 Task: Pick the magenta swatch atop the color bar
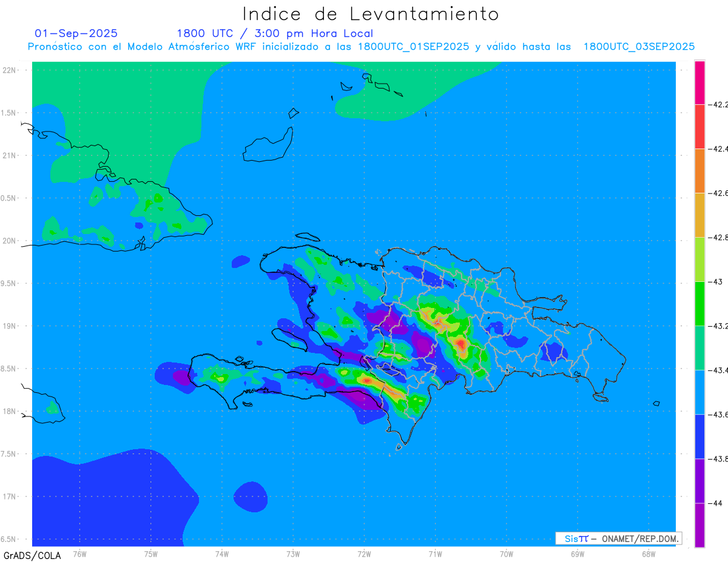coord(699,82)
